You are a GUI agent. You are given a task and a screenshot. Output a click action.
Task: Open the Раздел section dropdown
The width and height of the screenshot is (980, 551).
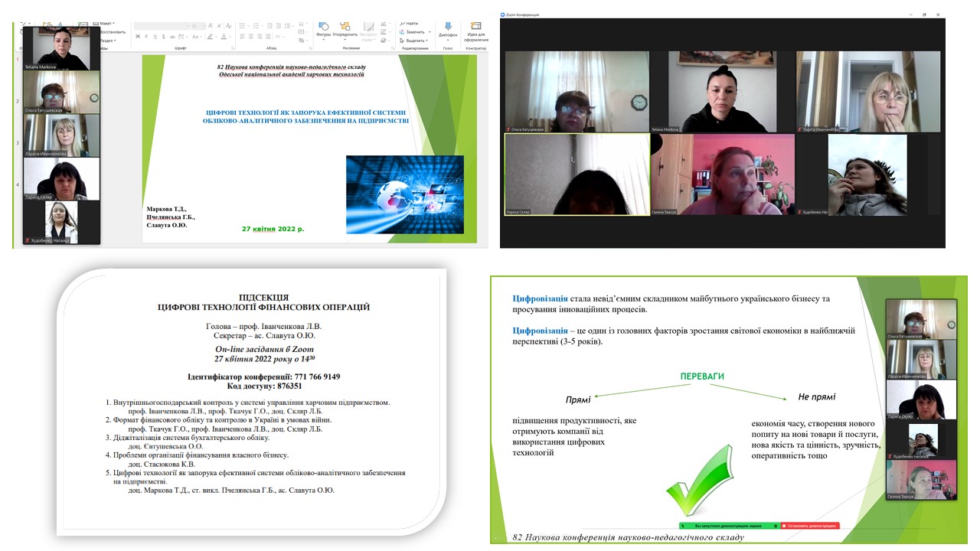click(x=108, y=41)
